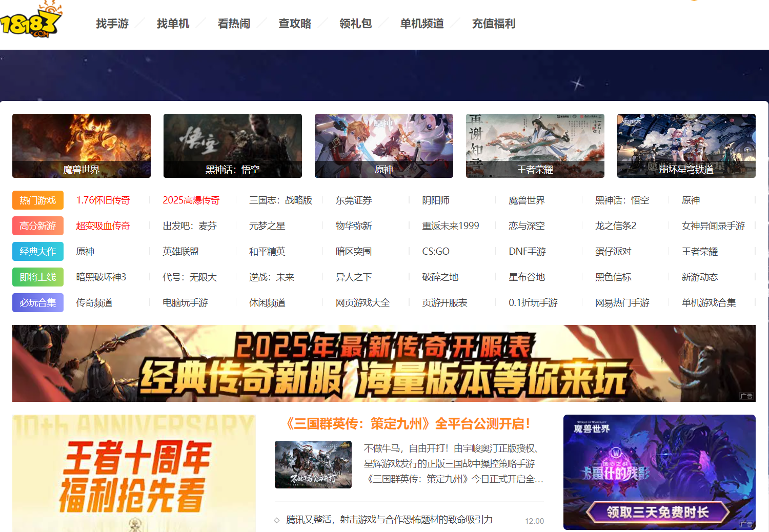Click the diamond icon beside the Tencent news item
This screenshot has width=769, height=532.
click(277, 520)
